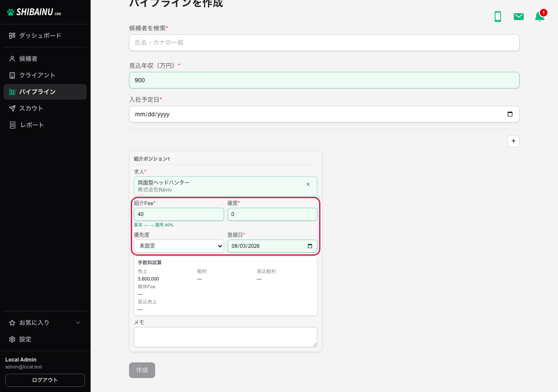Focus the メモ text area
Image resolution: width=558 pixels, height=392 pixels.
tap(225, 337)
